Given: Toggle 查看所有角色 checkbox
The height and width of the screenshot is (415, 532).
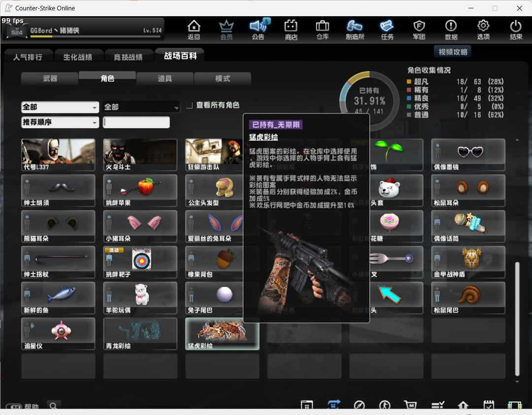Looking at the screenshot, I should coord(189,105).
